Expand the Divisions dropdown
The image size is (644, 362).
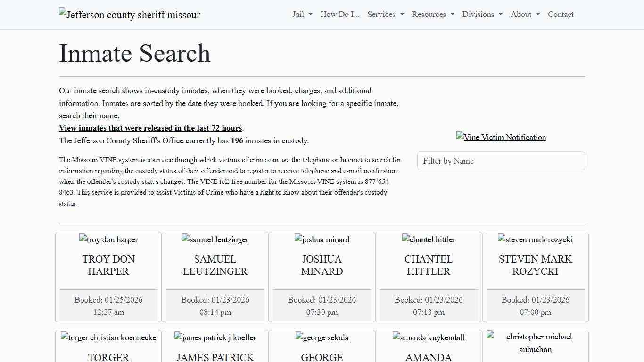[482, 14]
